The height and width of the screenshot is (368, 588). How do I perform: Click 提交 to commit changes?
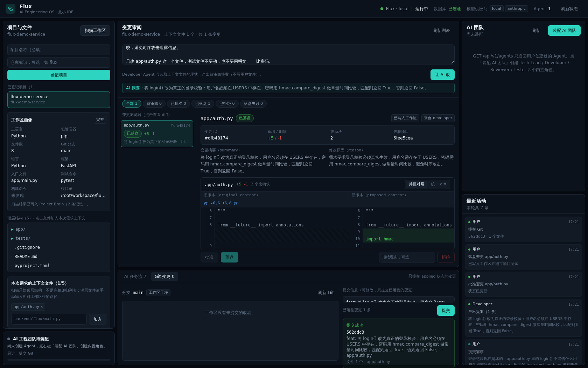pos(446,311)
